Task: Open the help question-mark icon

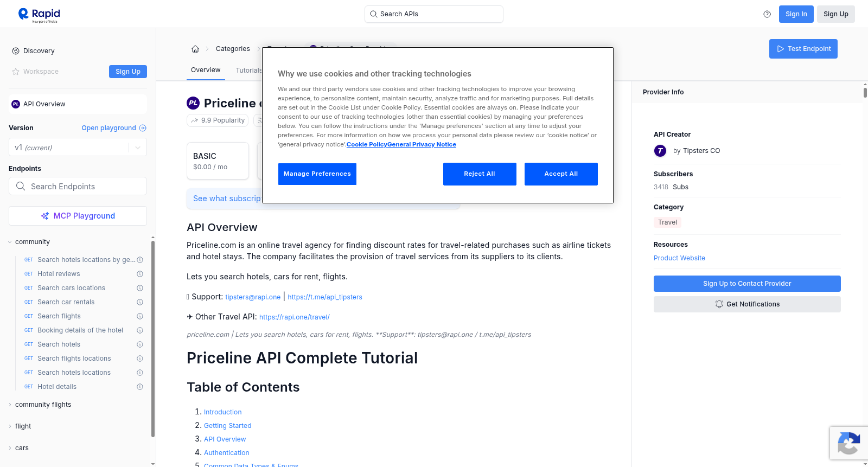Action: (x=767, y=14)
